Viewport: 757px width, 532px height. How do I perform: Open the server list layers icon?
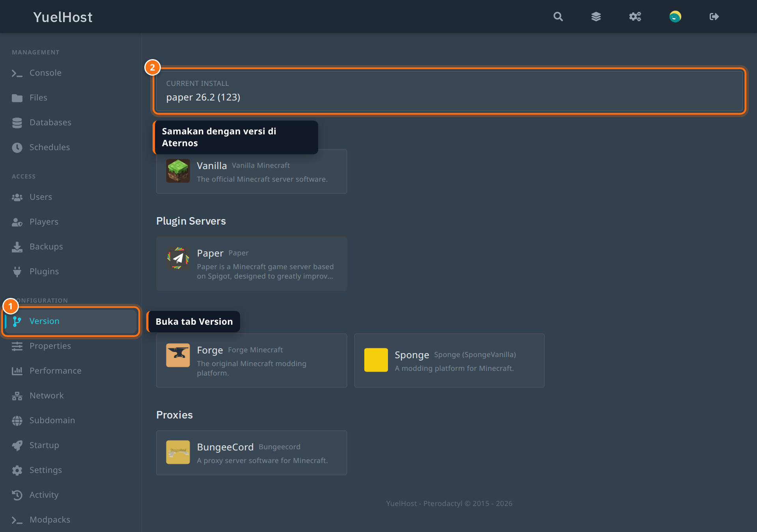pyautogui.click(x=596, y=17)
